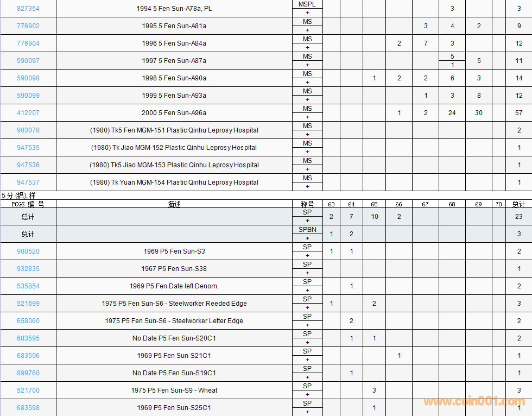The height and width of the screenshot is (416, 532).
Task: Open PCGS number 521699 link
Action: coord(28,304)
